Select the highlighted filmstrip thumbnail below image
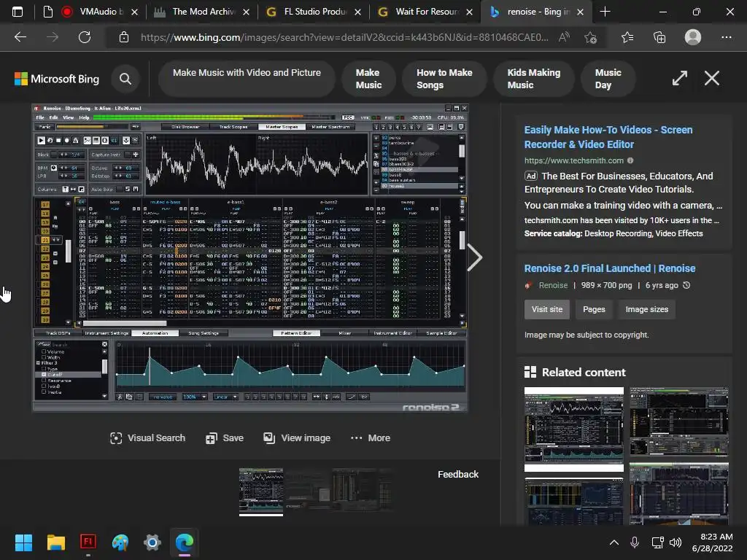Image resolution: width=747 pixels, height=560 pixels. [x=261, y=491]
